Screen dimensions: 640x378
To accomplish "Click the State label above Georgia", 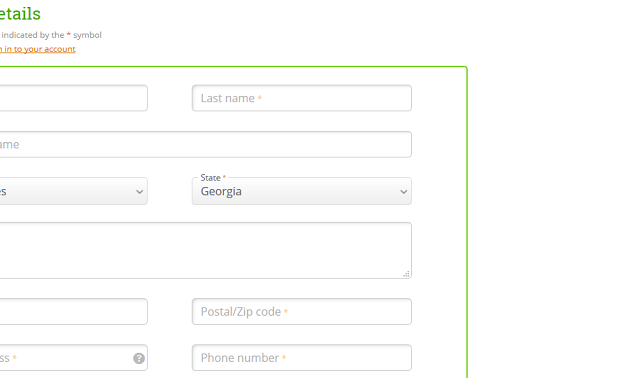I will [x=210, y=178].
